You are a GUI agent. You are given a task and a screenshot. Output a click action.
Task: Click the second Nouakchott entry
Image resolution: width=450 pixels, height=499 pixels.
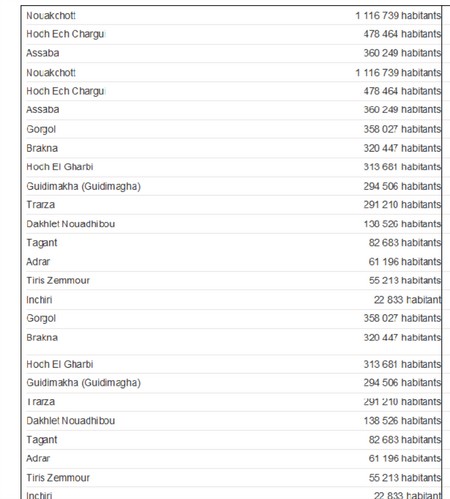[x=51, y=73]
